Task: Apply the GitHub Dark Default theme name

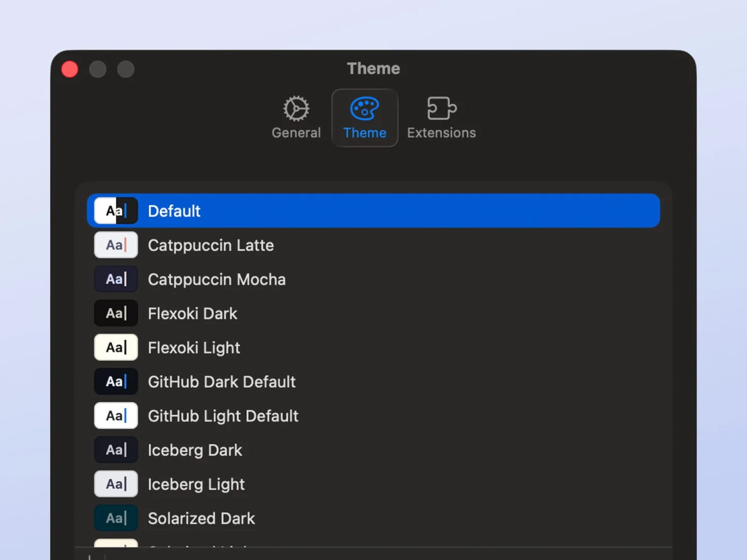Action: [222, 382]
